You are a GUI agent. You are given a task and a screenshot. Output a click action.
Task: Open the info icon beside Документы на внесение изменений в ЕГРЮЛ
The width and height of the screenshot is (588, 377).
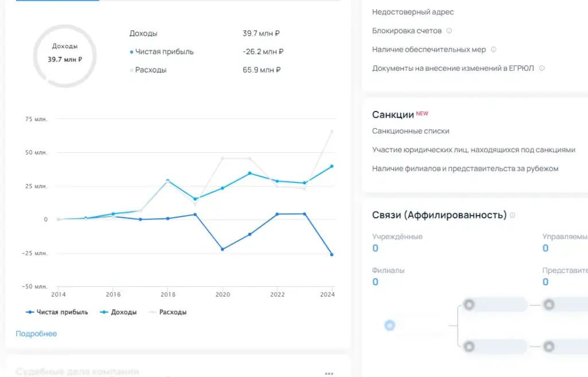coord(542,68)
